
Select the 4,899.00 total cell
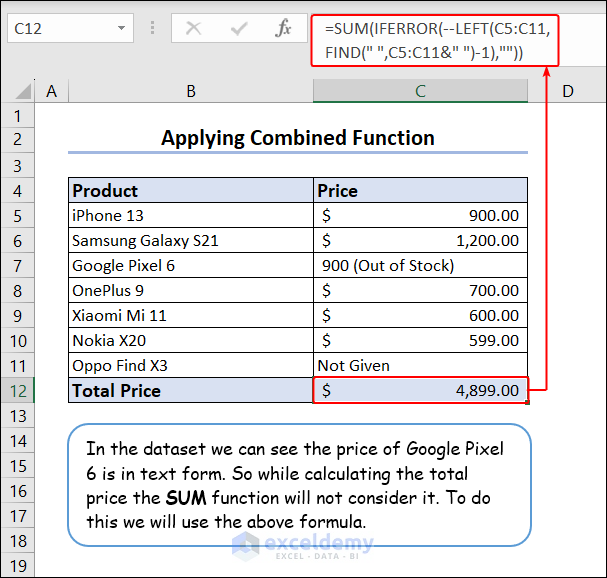(x=420, y=391)
